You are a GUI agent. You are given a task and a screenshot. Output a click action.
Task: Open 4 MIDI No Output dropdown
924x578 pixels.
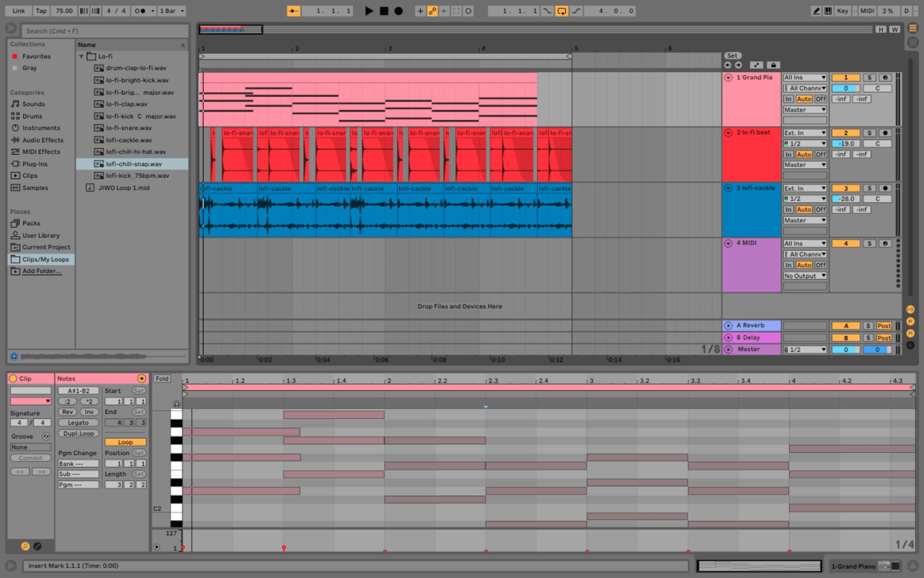pos(805,276)
